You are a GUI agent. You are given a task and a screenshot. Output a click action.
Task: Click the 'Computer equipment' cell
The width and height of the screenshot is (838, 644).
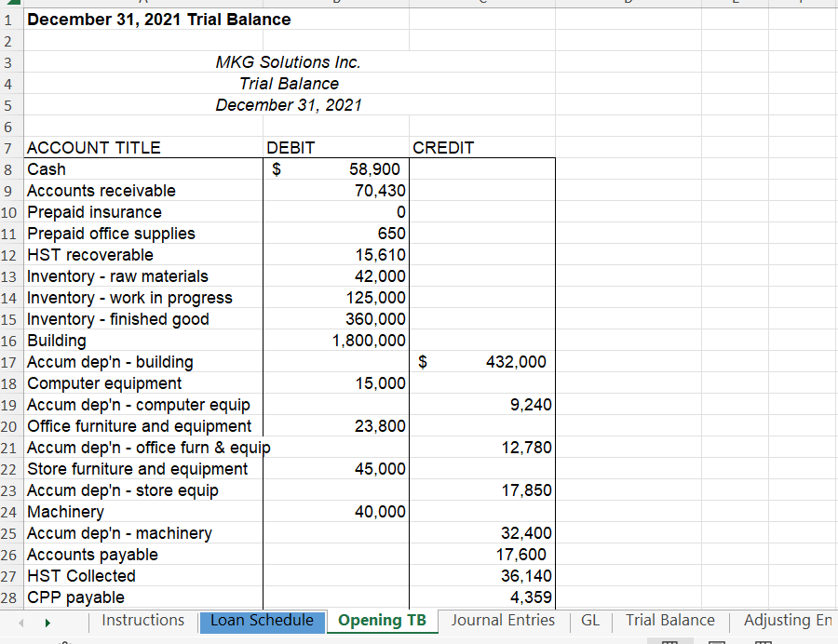pyautogui.click(x=143, y=383)
